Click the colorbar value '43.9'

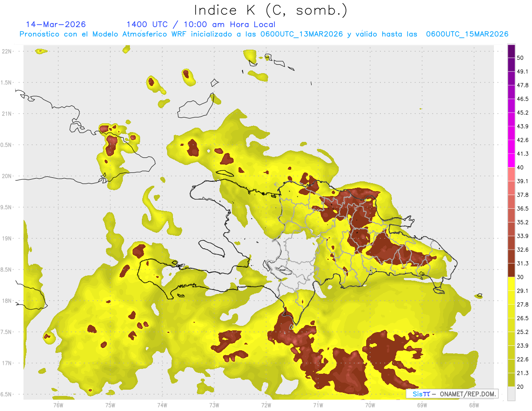coord(523,126)
